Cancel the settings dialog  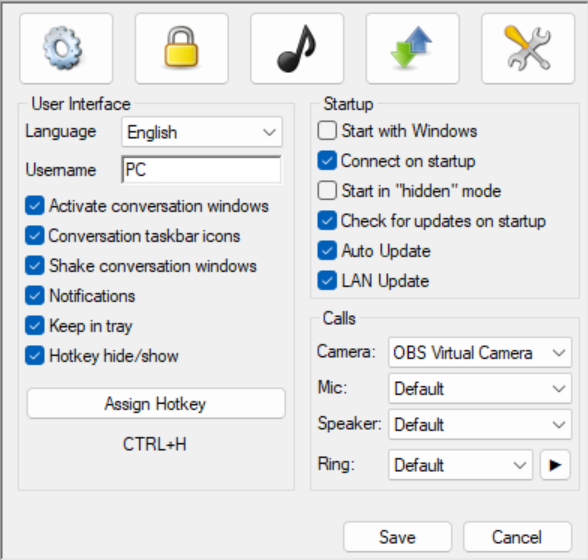pyautogui.click(x=518, y=537)
